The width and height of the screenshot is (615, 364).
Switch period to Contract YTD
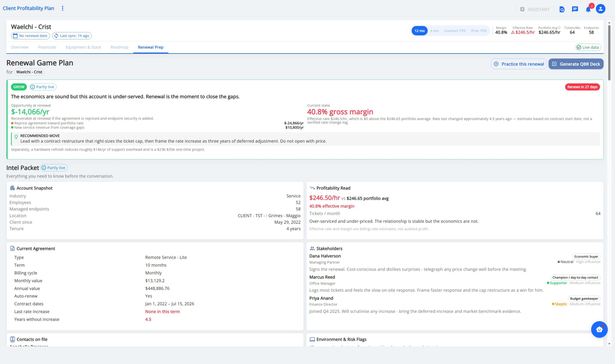[x=455, y=31]
